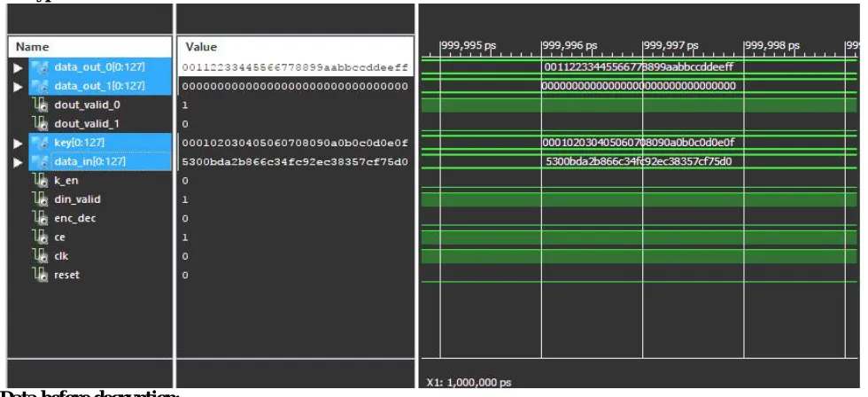868x397 pixels.
Task: Click the ce signal icon
Action: 41,237
